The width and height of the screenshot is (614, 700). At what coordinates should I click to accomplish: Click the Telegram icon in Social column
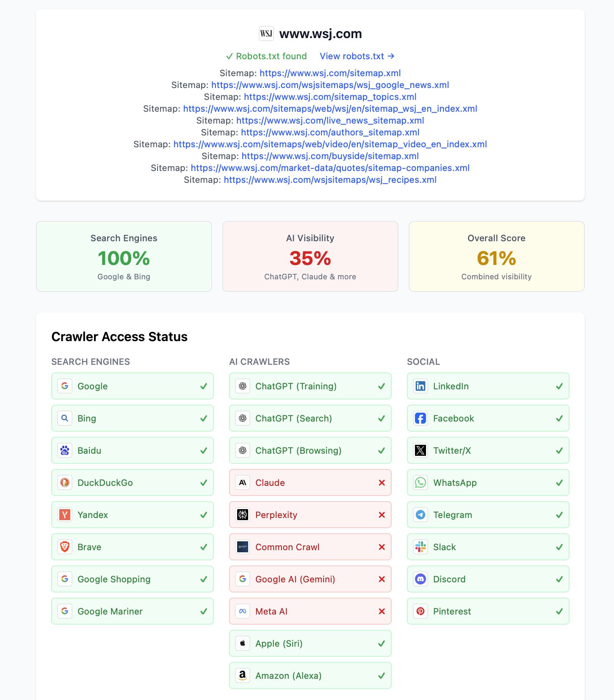(420, 515)
